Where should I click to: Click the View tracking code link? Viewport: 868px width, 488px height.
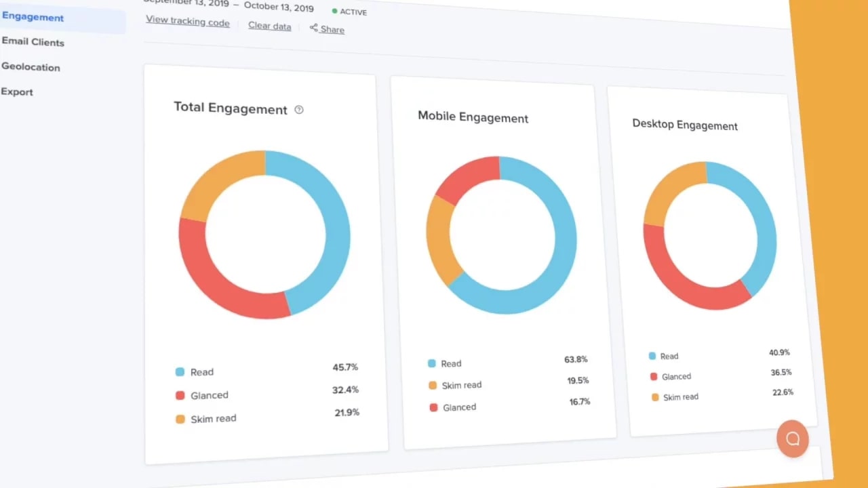pyautogui.click(x=188, y=21)
